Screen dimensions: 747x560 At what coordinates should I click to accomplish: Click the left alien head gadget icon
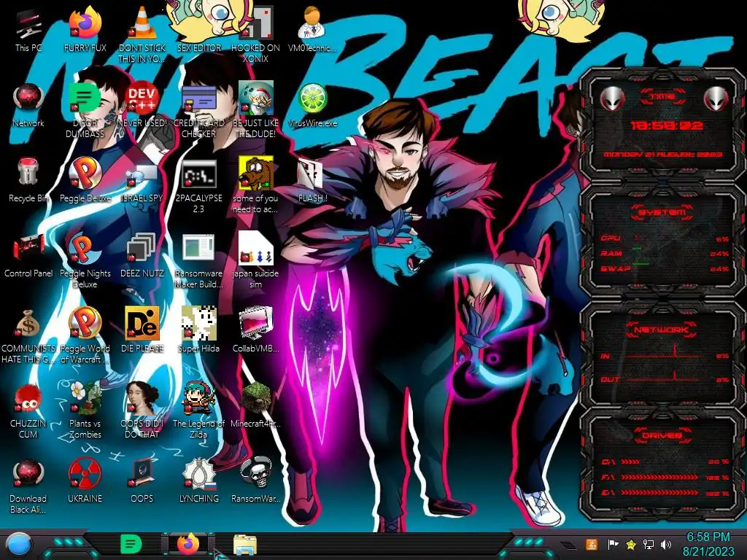pos(612,98)
